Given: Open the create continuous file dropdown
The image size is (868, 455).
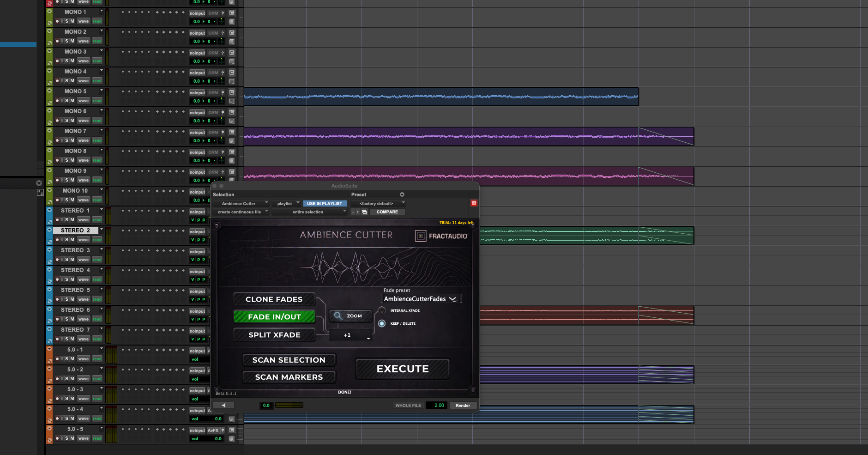Looking at the screenshot, I should (x=241, y=212).
